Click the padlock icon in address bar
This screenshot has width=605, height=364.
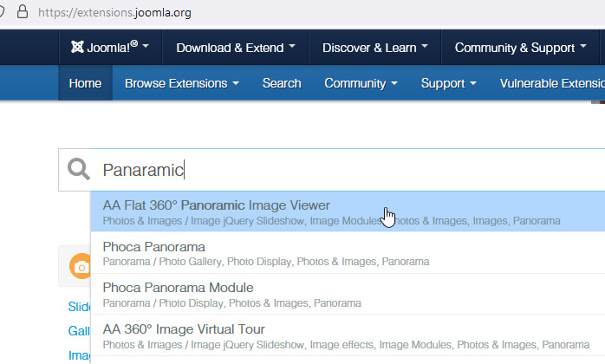click(x=23, y=13)
